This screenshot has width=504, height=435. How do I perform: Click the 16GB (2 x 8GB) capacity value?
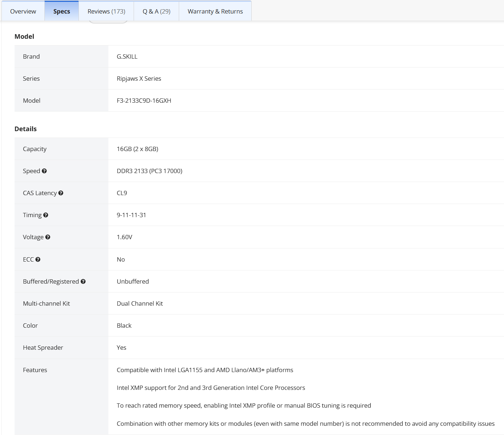click(138, 149)
